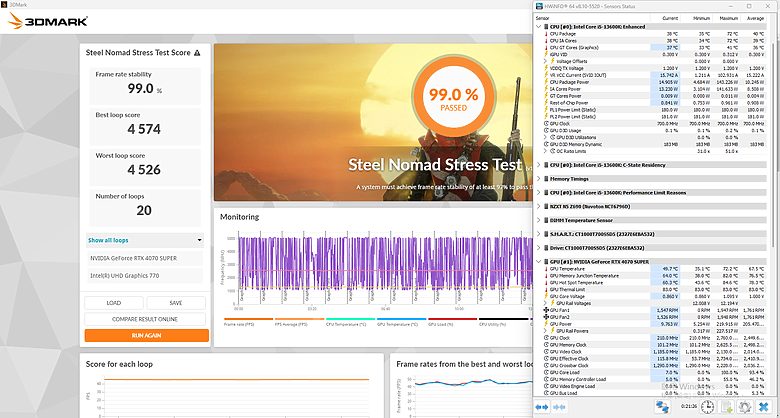Click the HWiNFO app icon in title bar
The width and height of the screenshot is (780, 418).
(x=539, y=6)
